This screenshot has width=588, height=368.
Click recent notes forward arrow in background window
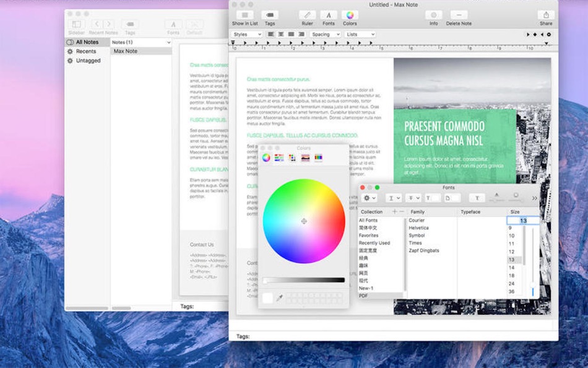coord(109,24)
